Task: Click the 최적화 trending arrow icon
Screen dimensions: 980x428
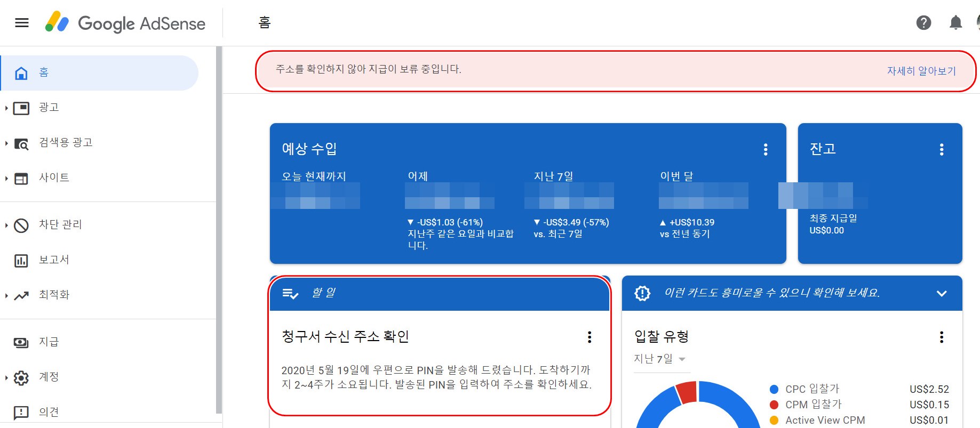Action: click(x=21, y=296)
